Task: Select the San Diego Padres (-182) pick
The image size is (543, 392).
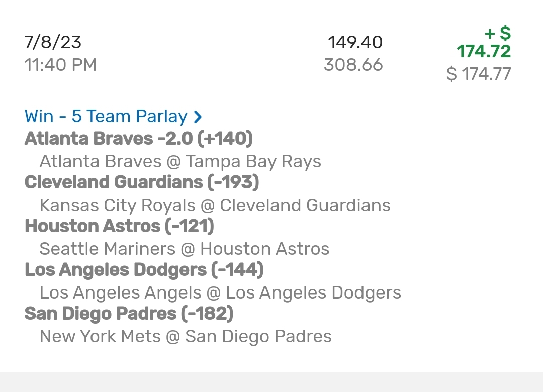Action: (129, 314)
